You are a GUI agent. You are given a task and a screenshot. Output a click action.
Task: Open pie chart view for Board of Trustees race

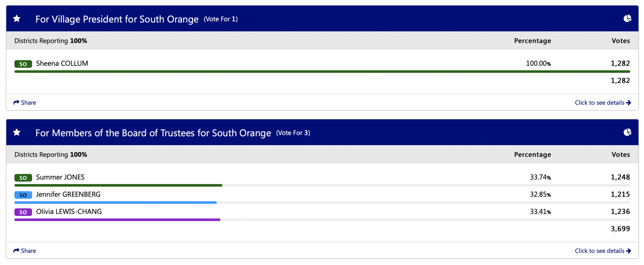(x=627, y=132)
